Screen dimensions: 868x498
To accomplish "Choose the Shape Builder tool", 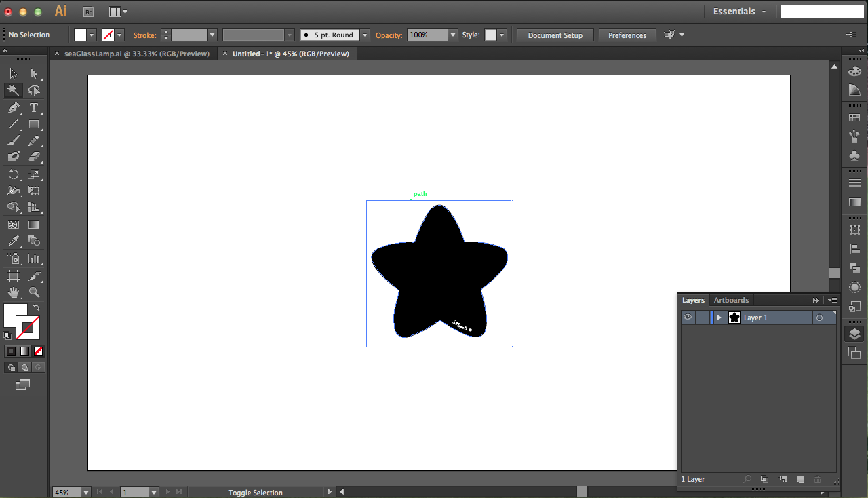I will [x=14, y=208].
